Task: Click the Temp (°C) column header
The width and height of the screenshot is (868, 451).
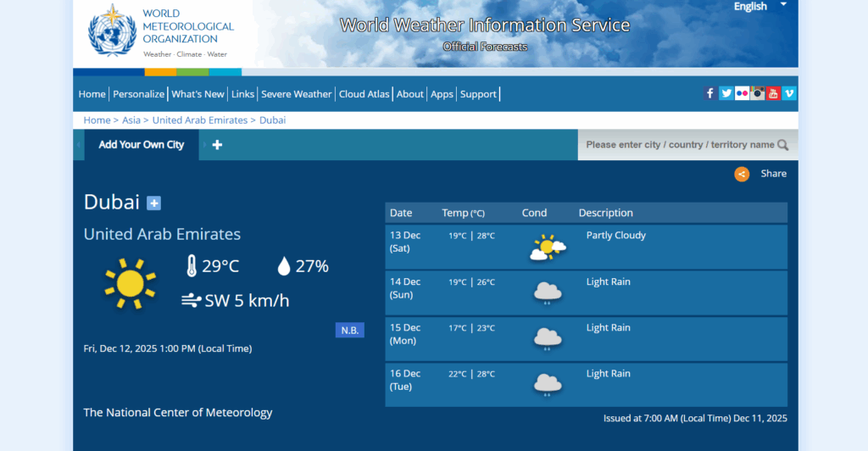Action: [x=464, y=213]
